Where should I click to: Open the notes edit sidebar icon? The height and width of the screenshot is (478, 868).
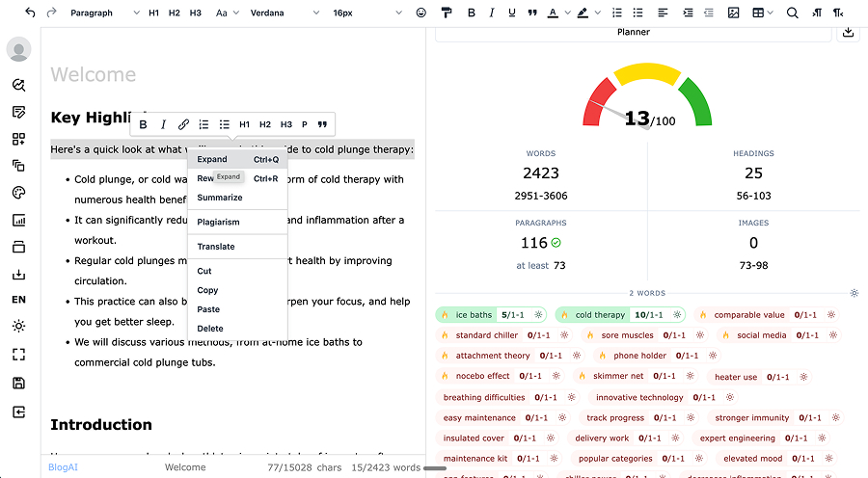pyautogui.click(x=19, y=113)
